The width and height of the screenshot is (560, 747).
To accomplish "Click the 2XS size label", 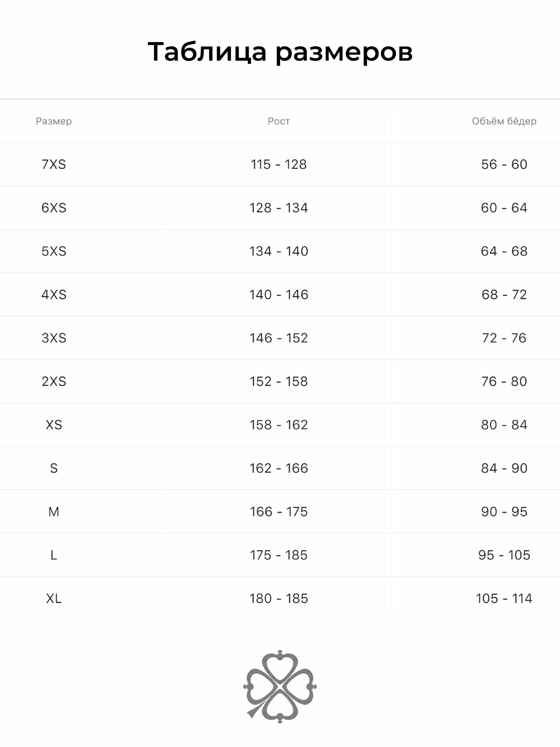I will (54, 381).
